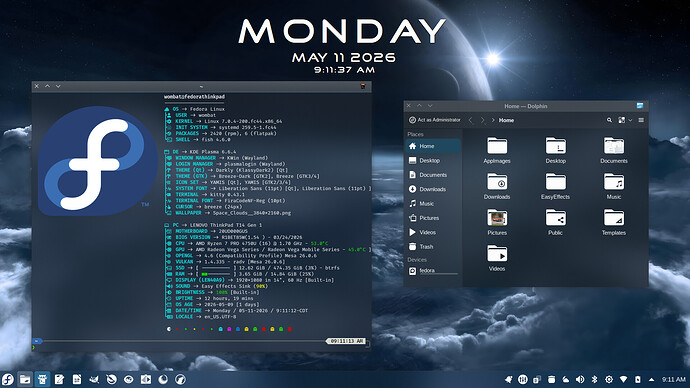Open the 9:11 AM taskbar clock
Screen dimensions: 690x388
(674, 379)
